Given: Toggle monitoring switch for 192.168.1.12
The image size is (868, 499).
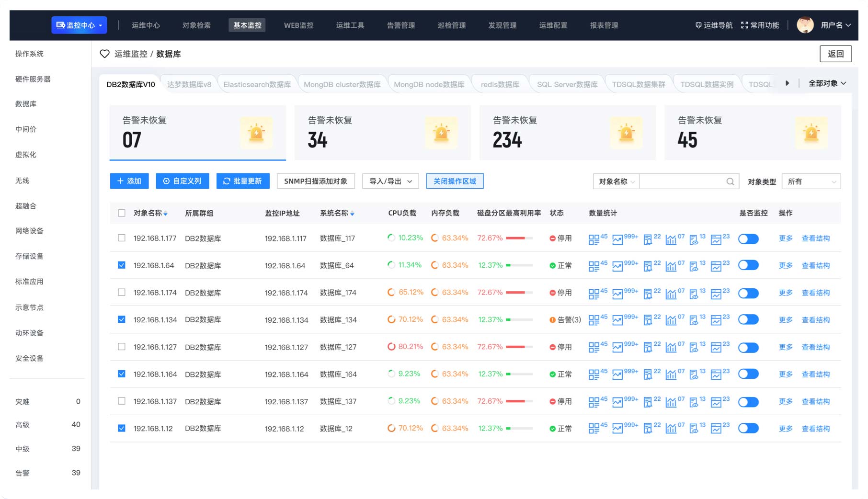Looking at the screenshot, I should click(748, 429).
